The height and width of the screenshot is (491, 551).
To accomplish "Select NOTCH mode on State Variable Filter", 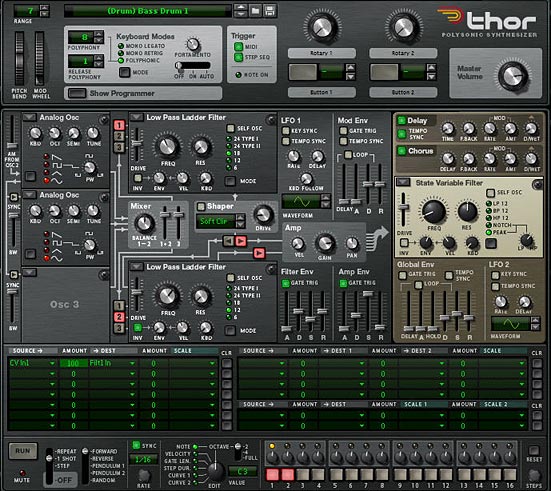I will (x=488, y=225).
